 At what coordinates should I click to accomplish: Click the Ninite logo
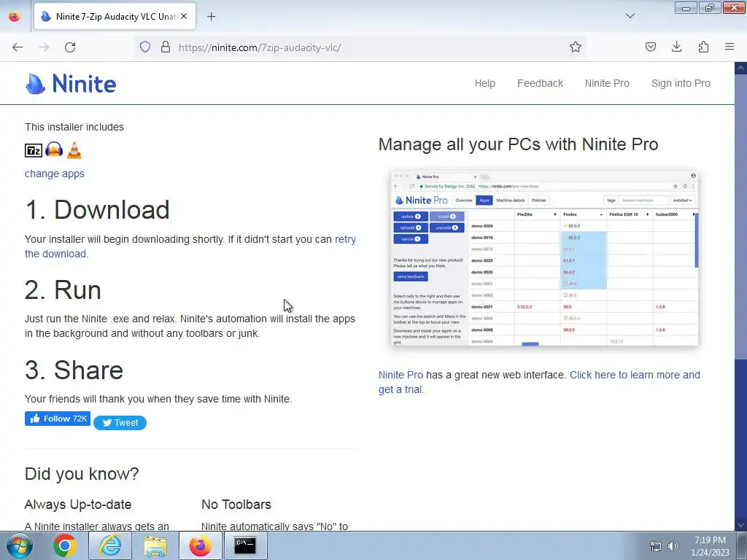pyautogui.click(x=71, y=84)
